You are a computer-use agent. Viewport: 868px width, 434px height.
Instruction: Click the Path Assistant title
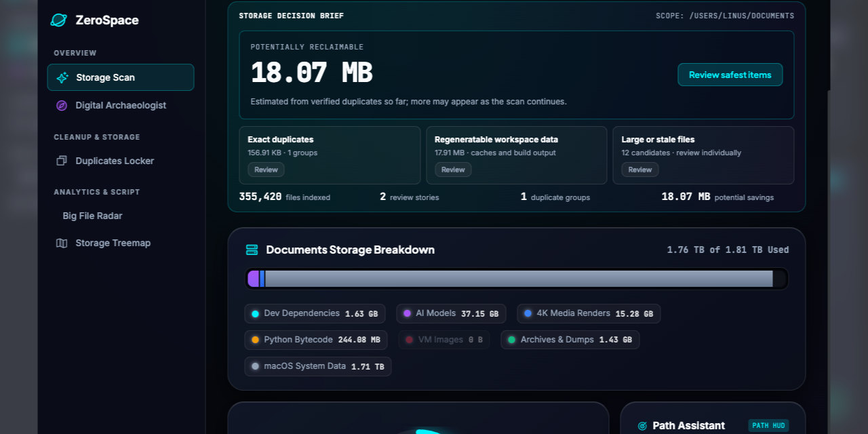pyautogui.click(x=688, y=426)
